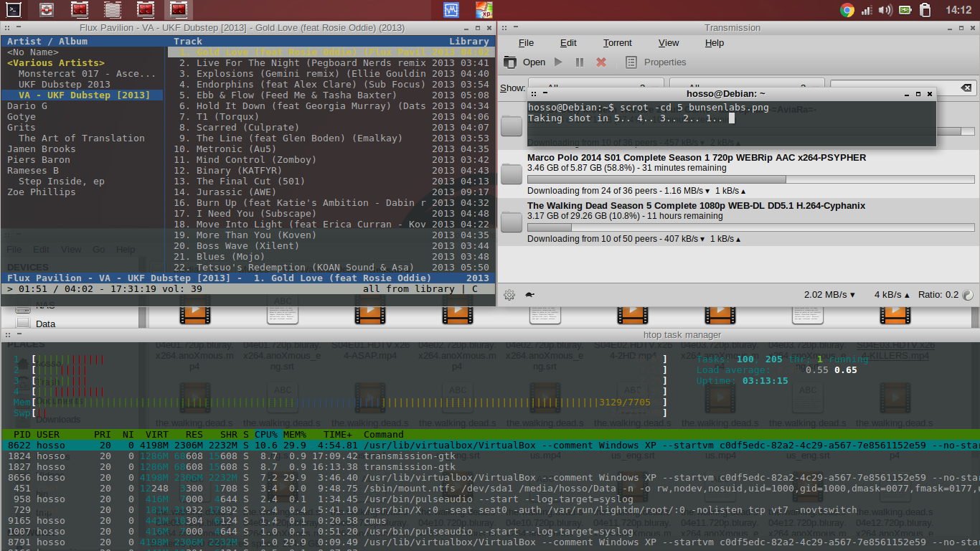This screenshot has height=551, width=980.
Task: Click the Chrome icon in the system tray
Action: click(x=847, y=10)
